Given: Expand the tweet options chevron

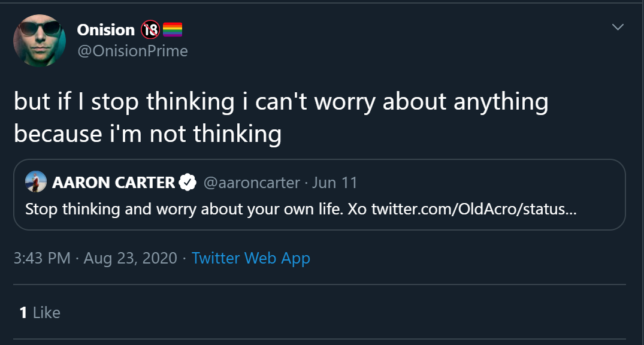Looking at the screenshot, I should pos(618,27).
